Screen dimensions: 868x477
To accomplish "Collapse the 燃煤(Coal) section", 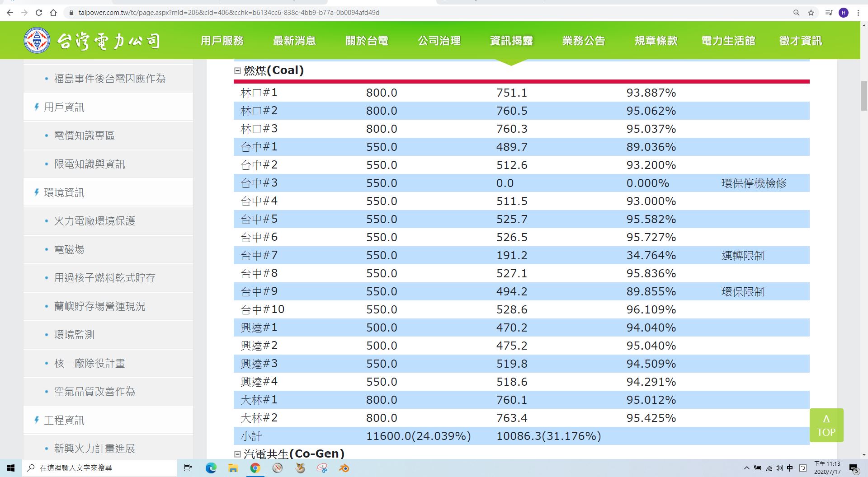I will (x=237, y=70).
